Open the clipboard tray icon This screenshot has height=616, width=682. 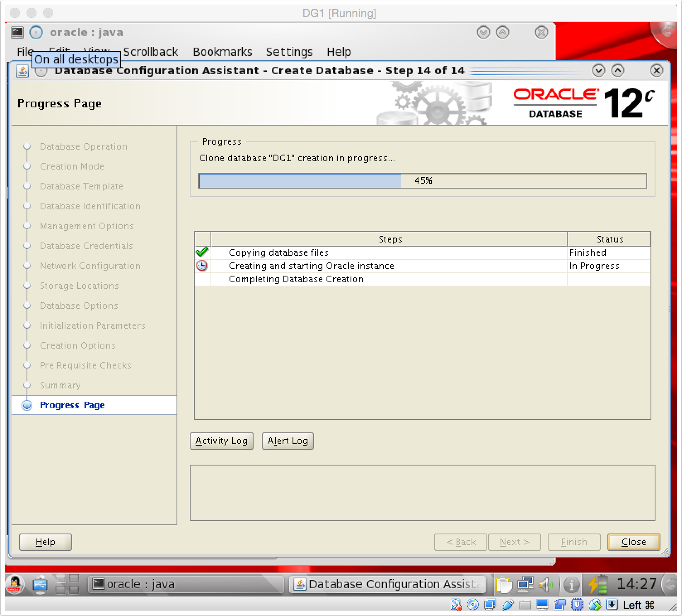pyautogui.click(x=504, y=585)
